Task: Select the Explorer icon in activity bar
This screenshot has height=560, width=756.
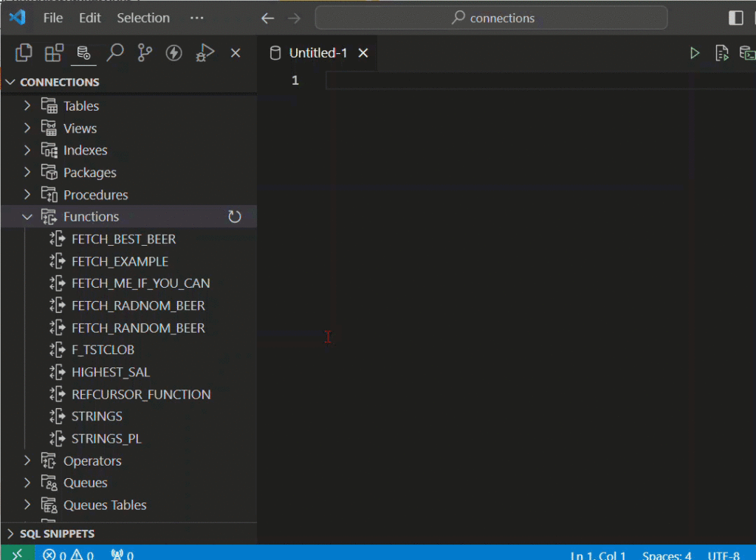Action: pos(23,52)
